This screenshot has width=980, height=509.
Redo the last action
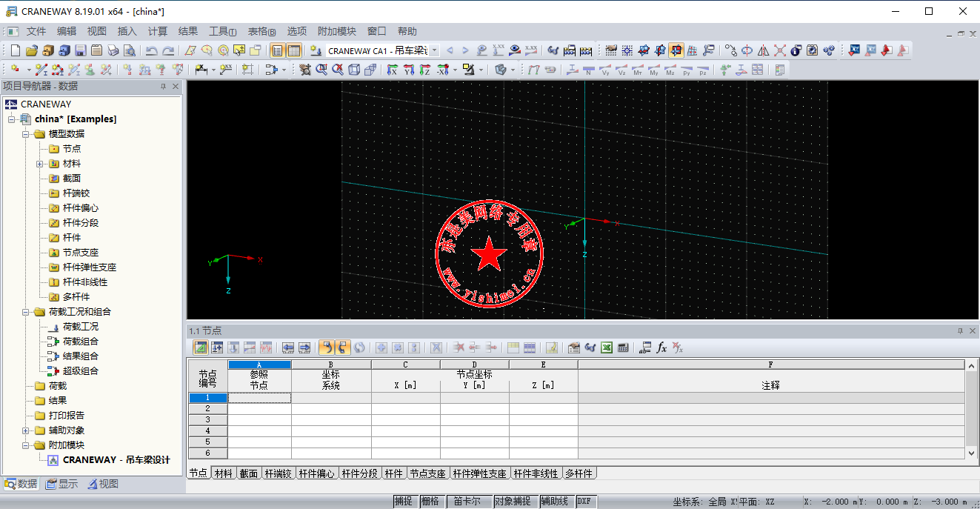point(168,50)
